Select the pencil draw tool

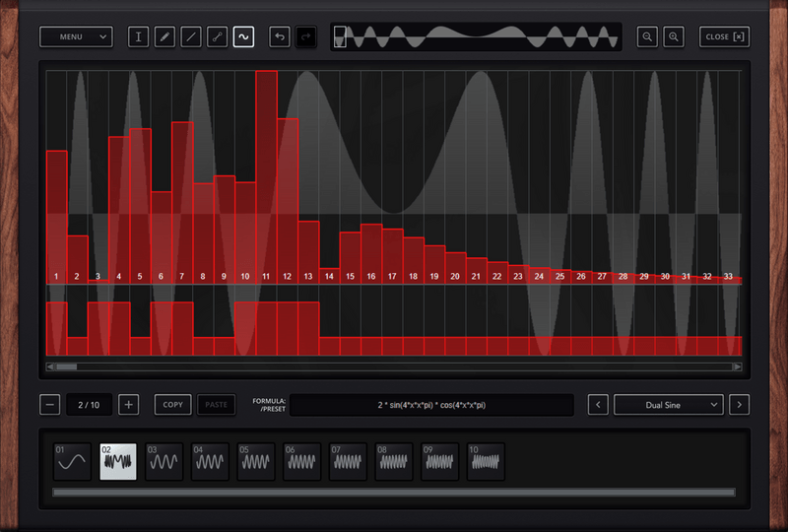tap(164, 36)
